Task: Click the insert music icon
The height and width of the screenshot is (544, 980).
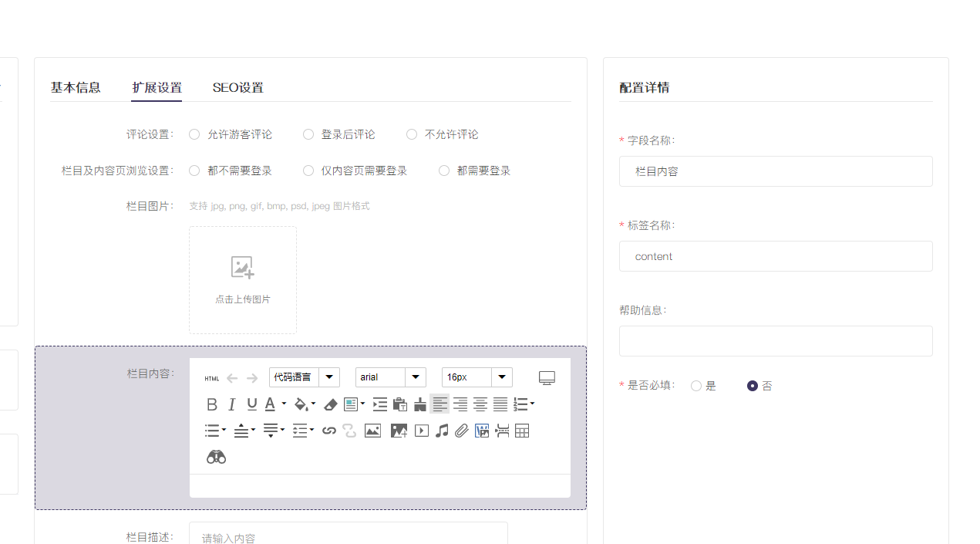Action: tap(442, 431)
